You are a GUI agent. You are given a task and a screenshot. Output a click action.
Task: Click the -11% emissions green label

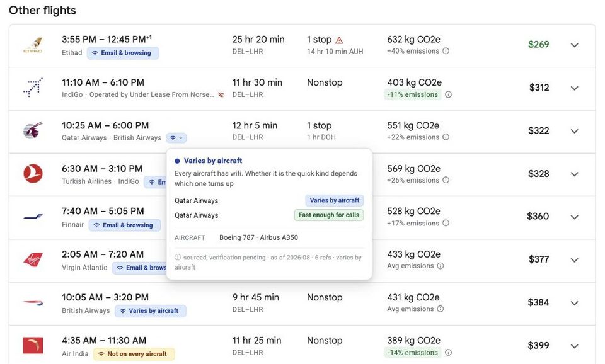pyautogui.click(x=412, y=94)
